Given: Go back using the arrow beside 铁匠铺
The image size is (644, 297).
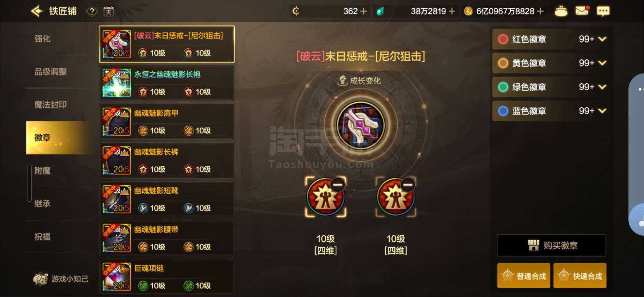Looking at the screenshot, I should [x=37, y=11].
